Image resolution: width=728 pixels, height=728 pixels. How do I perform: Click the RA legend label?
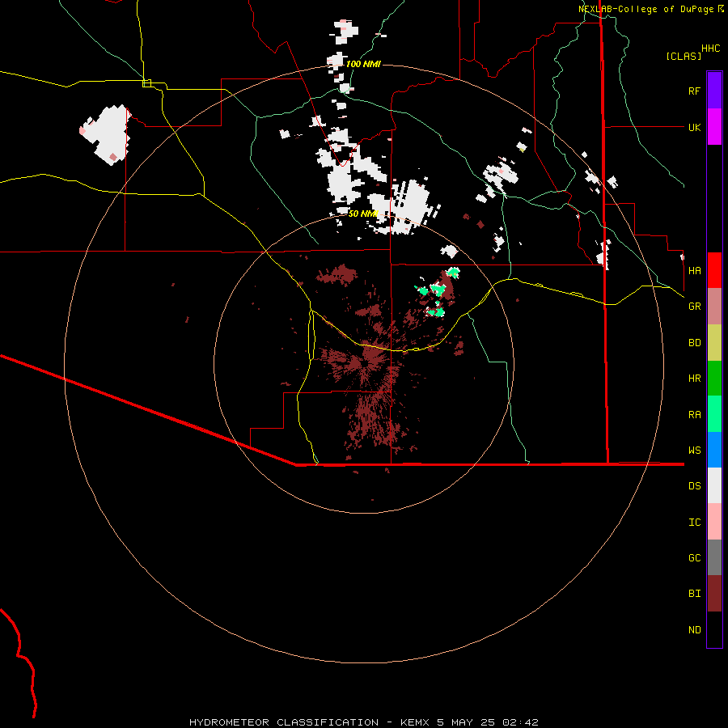tap(694, 415)
